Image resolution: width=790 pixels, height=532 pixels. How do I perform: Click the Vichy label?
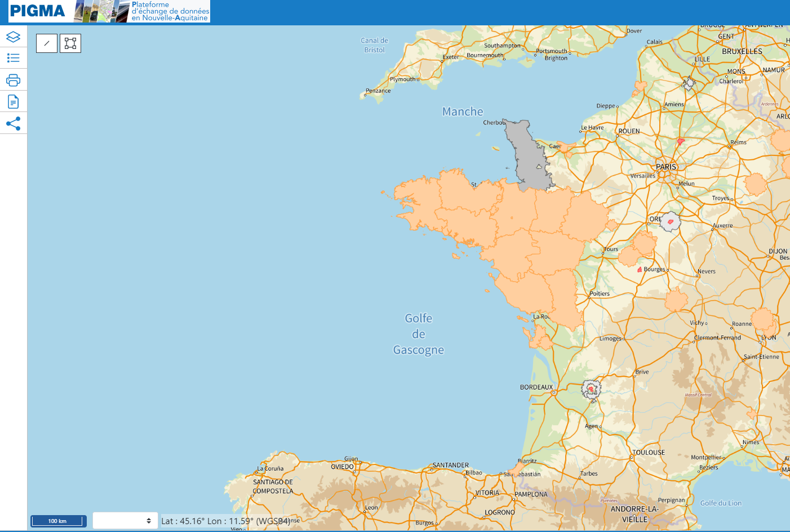coord(697,323)
